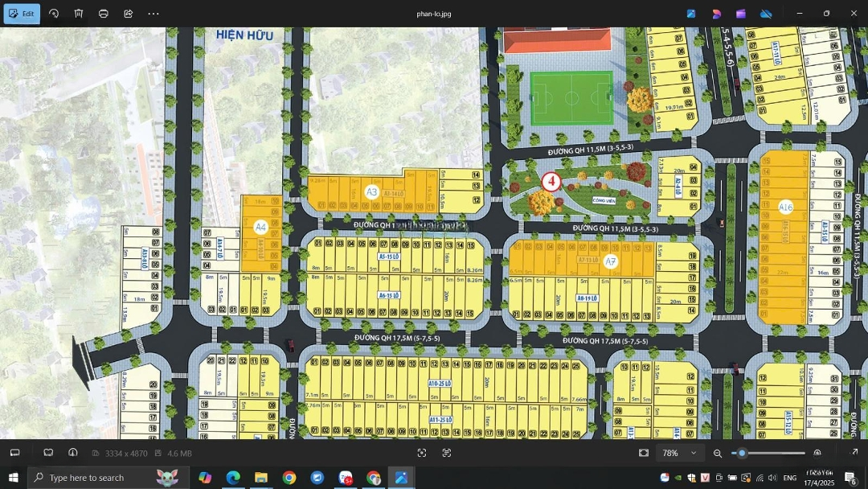Click the OneDrive cloud status icon
The width and height of the screenshot is (868, 489).
[766, 14]
